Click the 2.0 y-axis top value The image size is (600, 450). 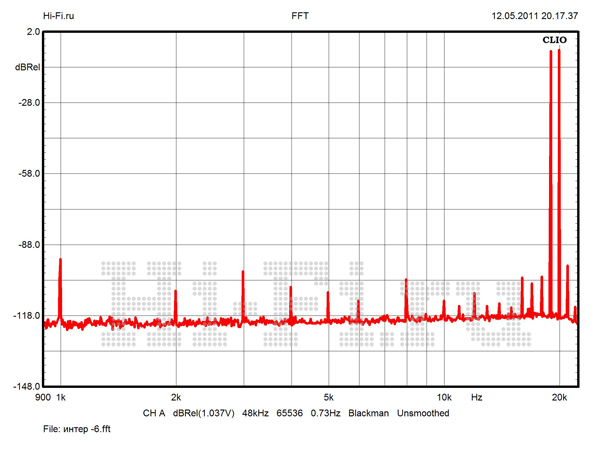click(33, 32)
